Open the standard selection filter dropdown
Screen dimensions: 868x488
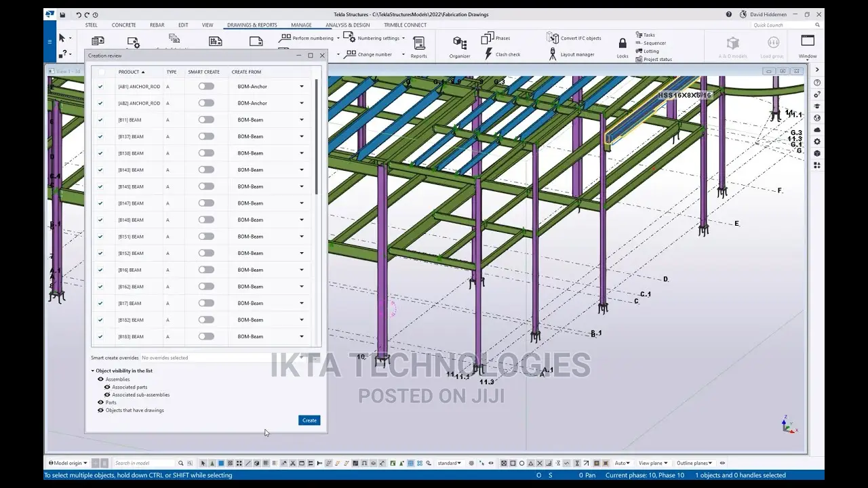449,463
